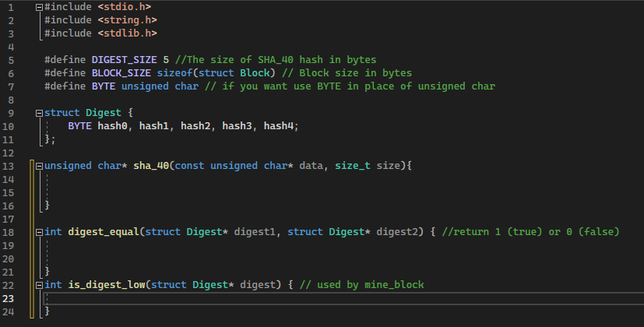The width and height of the screenshot is (644, 327).
Task: Click the <stdio.h> include text
Action: click(x=125, y=6)
